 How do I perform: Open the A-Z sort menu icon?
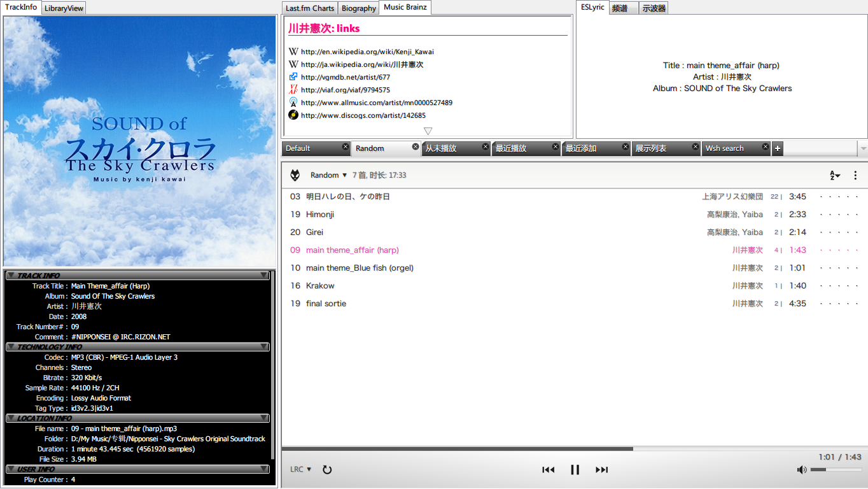835,175
